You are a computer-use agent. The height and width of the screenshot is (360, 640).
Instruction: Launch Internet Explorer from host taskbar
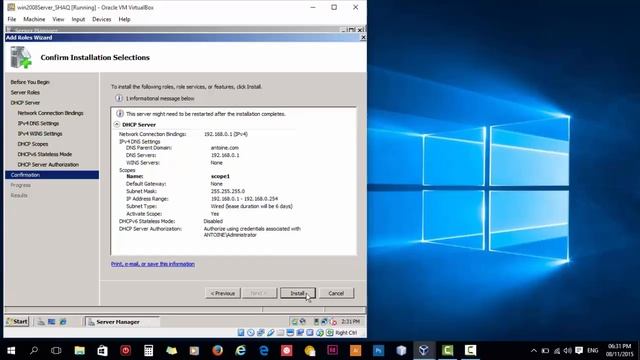[241, 350]
